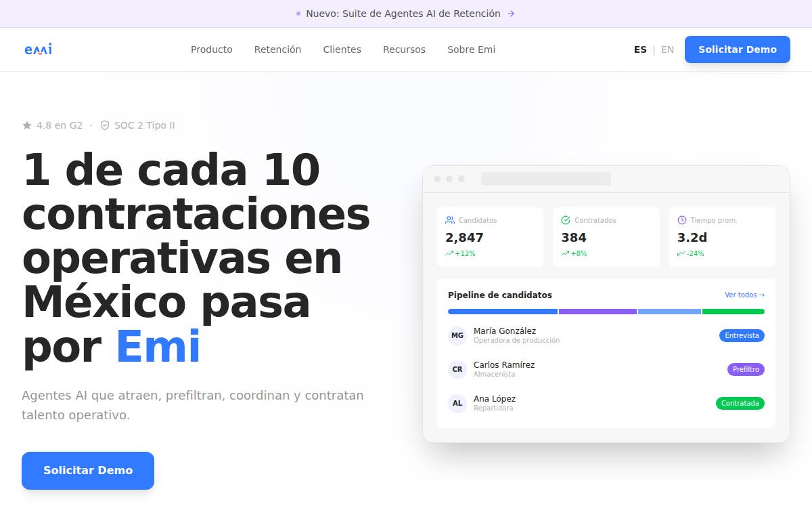The image size is (812, 508).
Task: Click the mock browser address bar
Action: (546, 179)
